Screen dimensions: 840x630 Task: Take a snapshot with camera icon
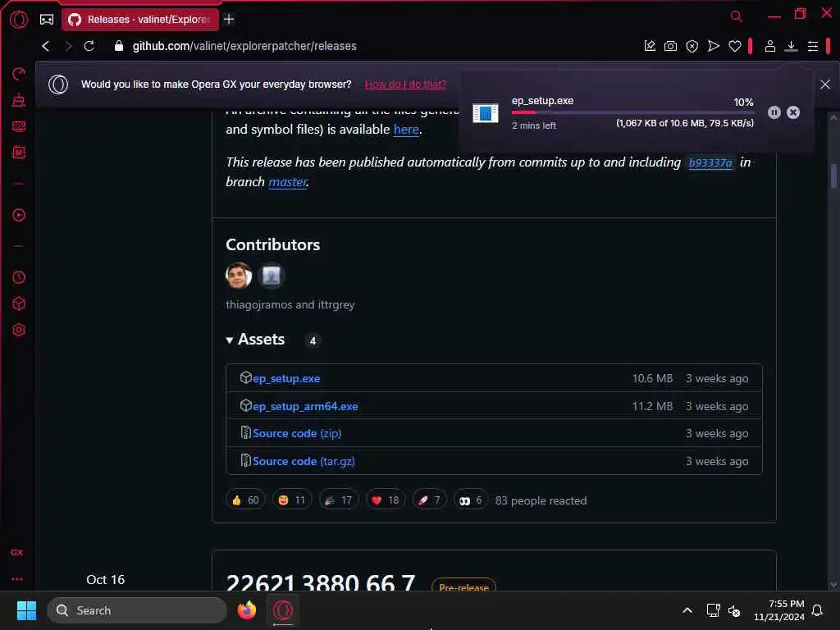[x=670, y=47]
